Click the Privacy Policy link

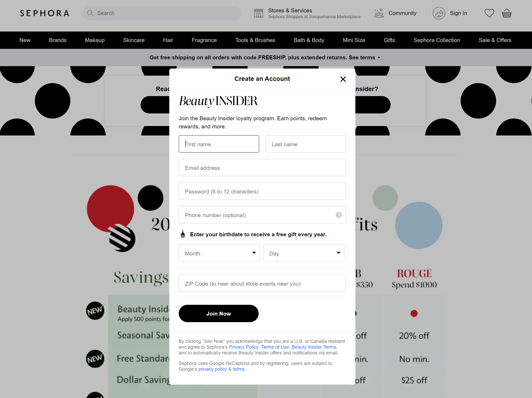tap(244, 347)
